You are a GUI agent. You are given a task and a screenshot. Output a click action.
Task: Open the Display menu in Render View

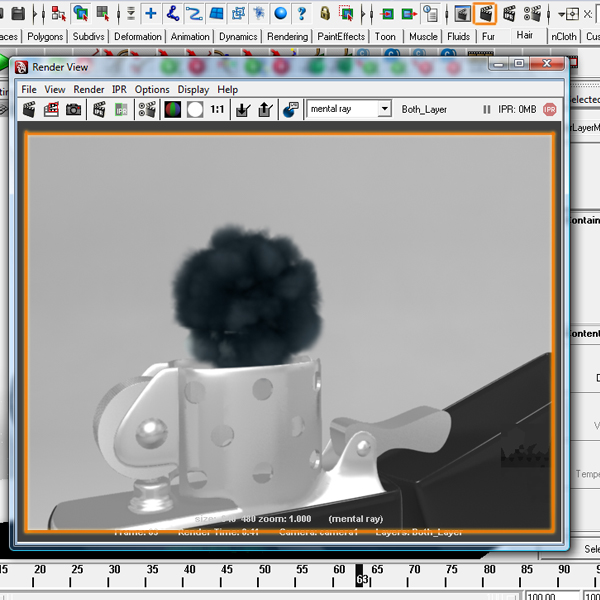193,90
